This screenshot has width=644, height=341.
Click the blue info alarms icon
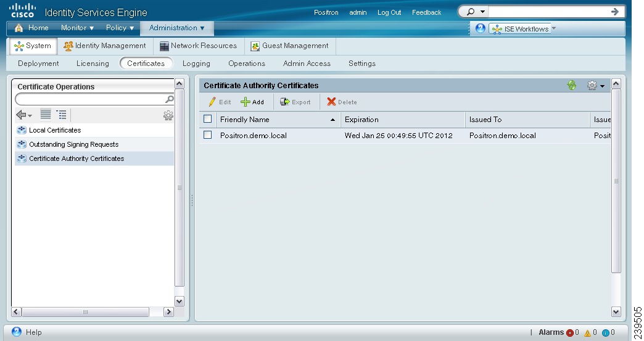point(605,333)
